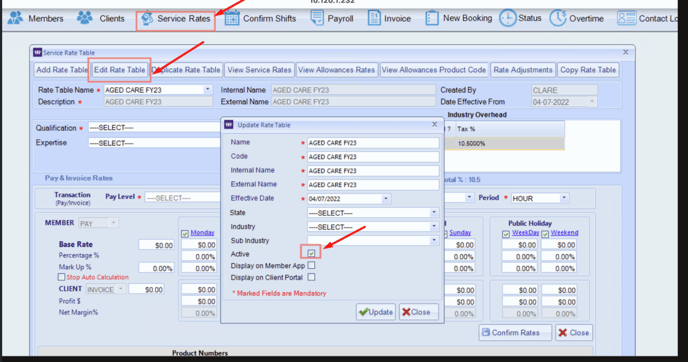The image size is (688, 362).
Task: Click View Service Rates
Action: pos(259,70)
